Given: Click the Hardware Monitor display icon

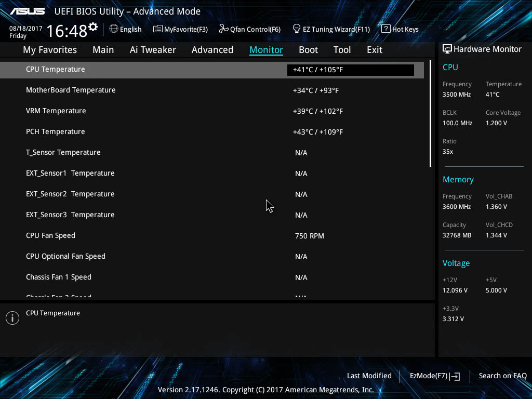Looking at the screenshot, I should [447, 49].
